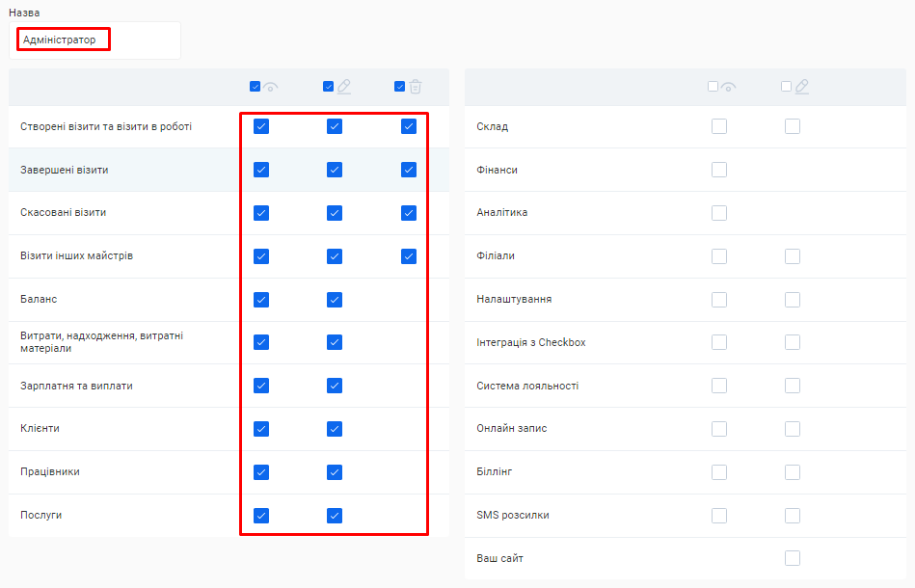Click the pencil icon in right table header
Image resolution: width=915 pixels, height=588 pixels.
tap(802, 87)
